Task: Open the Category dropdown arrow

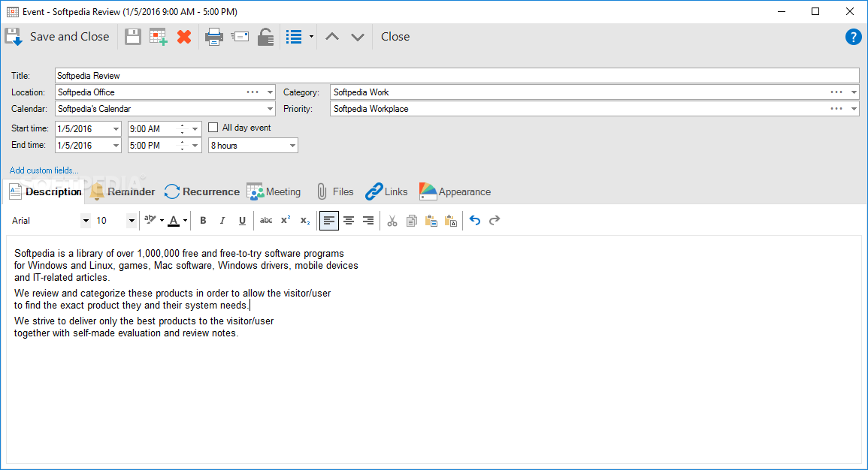Action: pyautogui.click(x=854, y=92)
